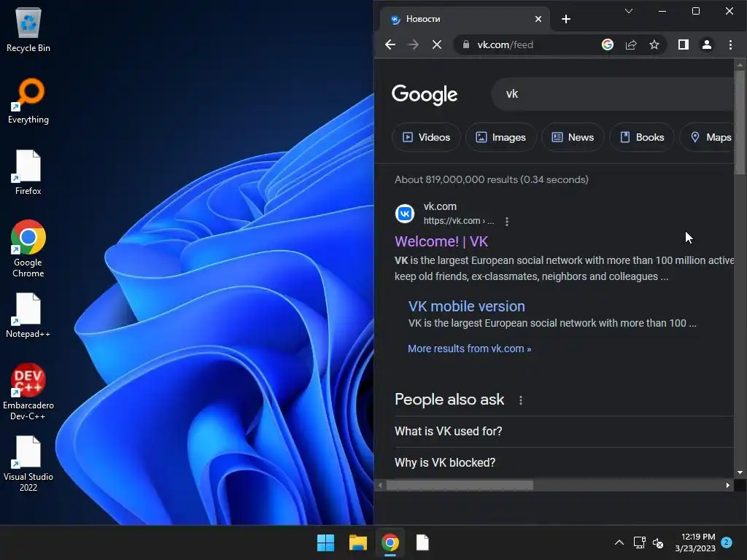
Task: Open Chrome's three-dot menu
Action: (x=730, y=44)
